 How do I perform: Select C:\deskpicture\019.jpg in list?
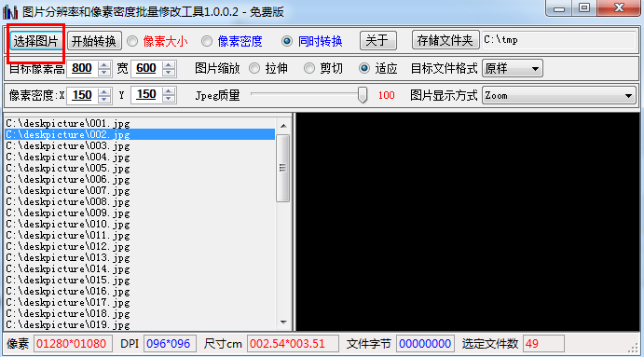click(x=140, y=324)
